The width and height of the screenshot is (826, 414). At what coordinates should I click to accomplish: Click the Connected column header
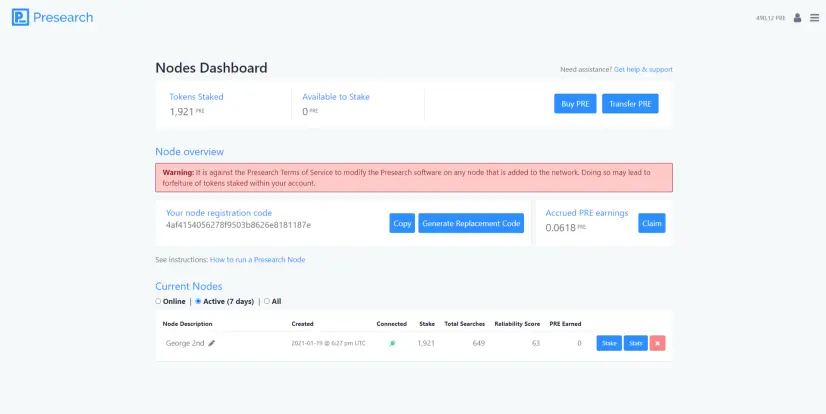tap(391, 324)
